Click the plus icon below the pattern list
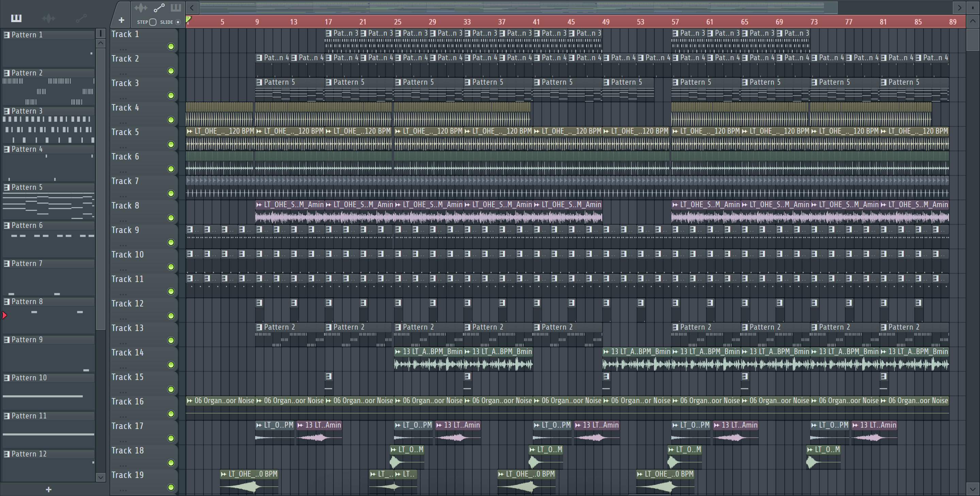The image size is (980, 496). click(48, 490)
